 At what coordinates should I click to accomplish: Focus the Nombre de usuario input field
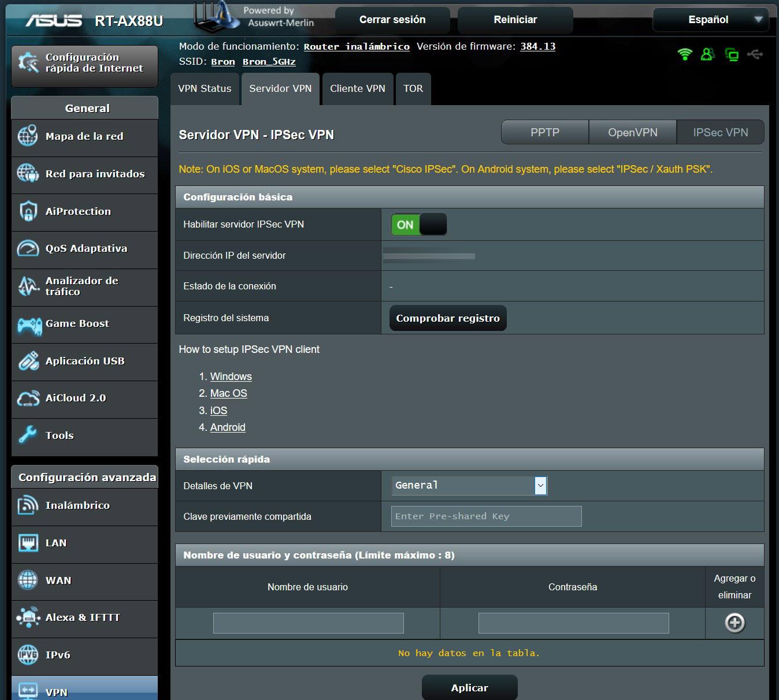click(309, 623)
